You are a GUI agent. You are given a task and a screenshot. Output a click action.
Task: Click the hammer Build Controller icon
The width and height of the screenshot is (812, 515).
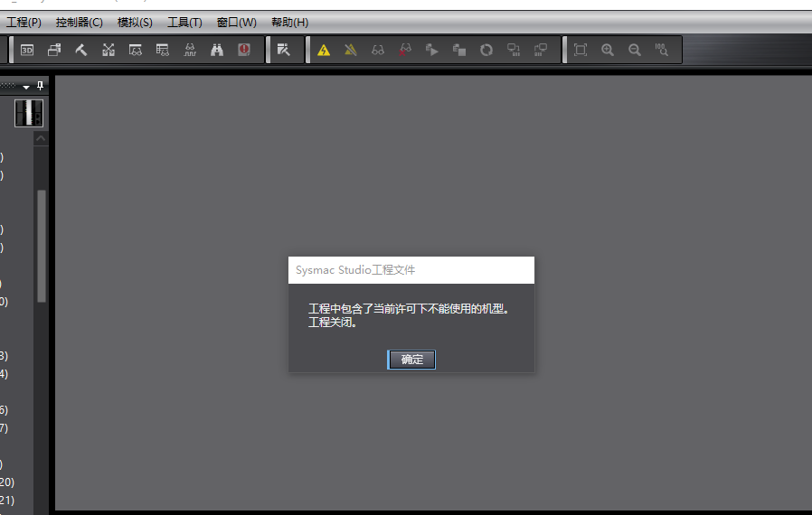pyautogui.click(x=80, y=50)
